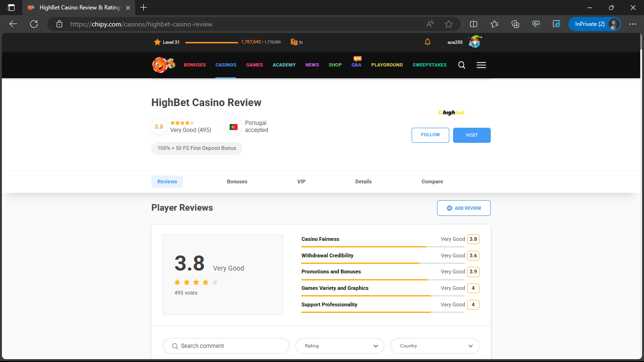The image size is (644, 362).
Task: Click the blue VISIT button
Action: tap(471, 135)
